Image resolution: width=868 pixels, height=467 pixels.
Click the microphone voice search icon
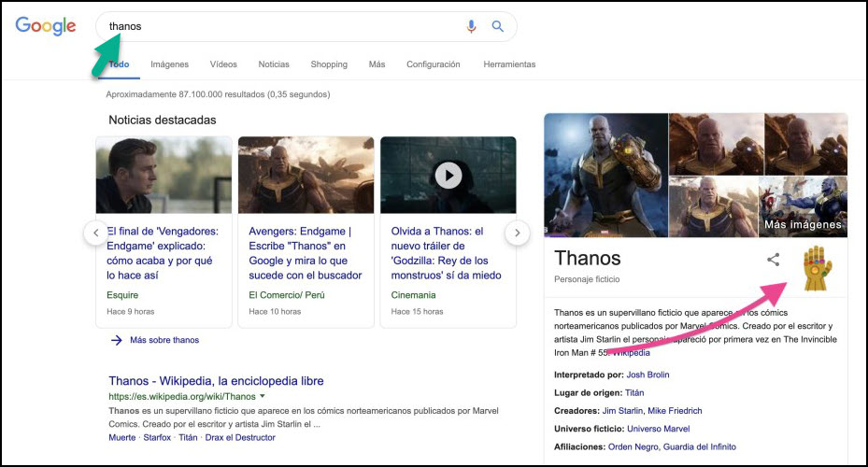tap(472, 27)
